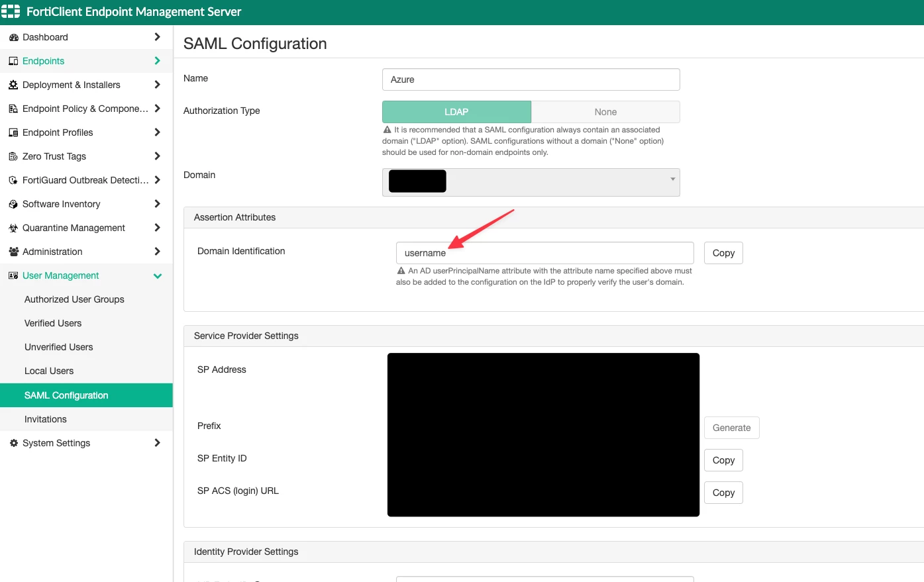924x582 pixels.
Task: Copy the SP ACS (login) URL
Action: (x=723, y=493)
